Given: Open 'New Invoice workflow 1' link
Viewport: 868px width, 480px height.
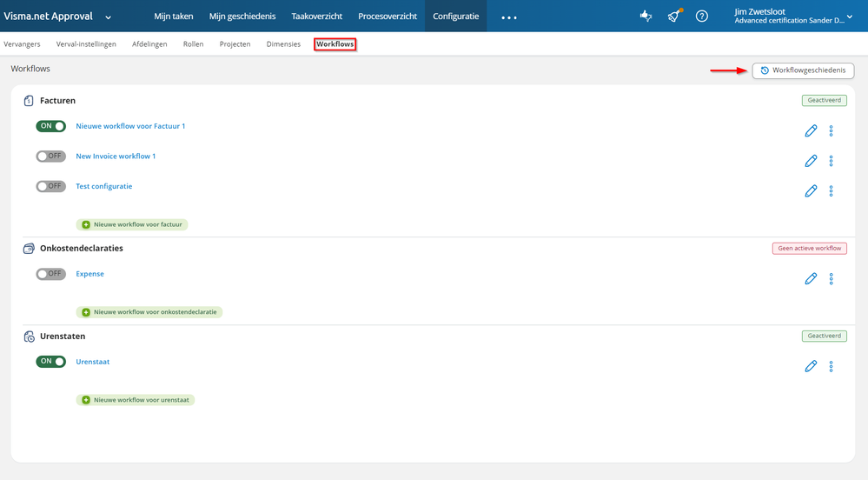Looking at the screenshot, I should [x=116, y=157].
